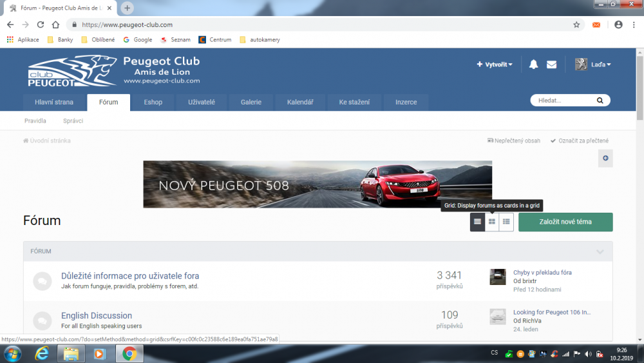The height and width of the screenshot is (363, 644).
Task: Open Windows Explorer folder on taskbar
Action: click(x=71, y=353)
